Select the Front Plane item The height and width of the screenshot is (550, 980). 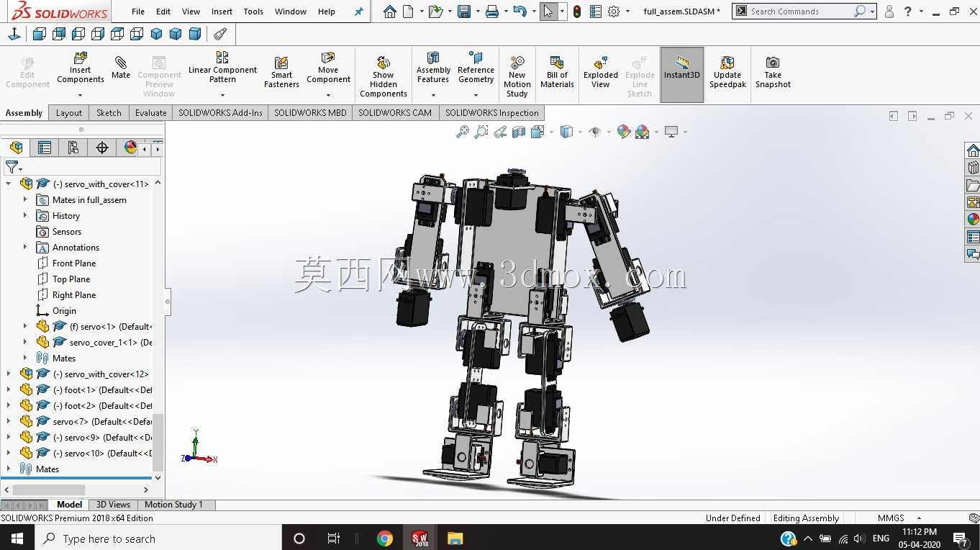coord(74,263)
